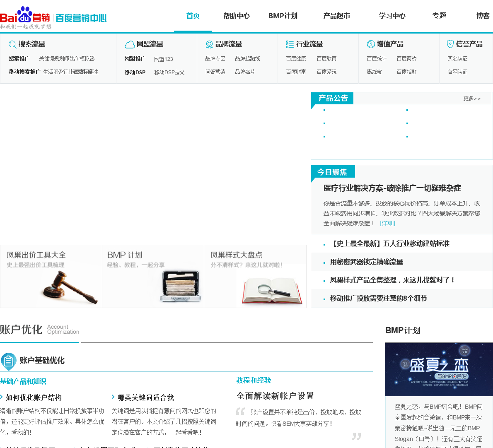Click the [详细] link under 今日聚焦

(387, 223)
